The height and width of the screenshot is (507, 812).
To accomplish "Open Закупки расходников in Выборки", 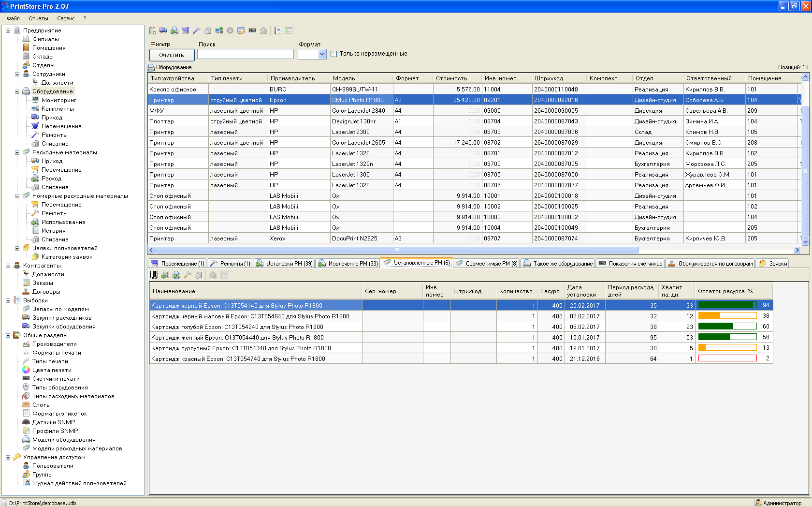I will click(x=62, y=318).
